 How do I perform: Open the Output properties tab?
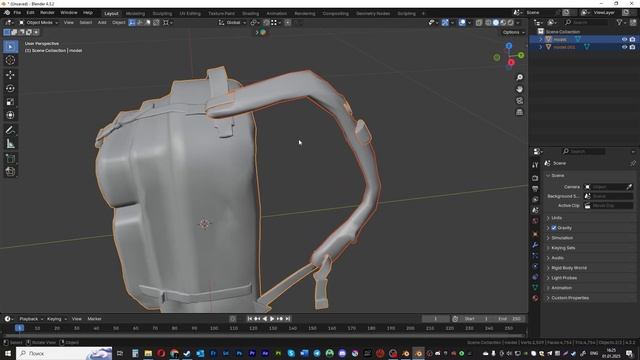[x=535, y=189]
